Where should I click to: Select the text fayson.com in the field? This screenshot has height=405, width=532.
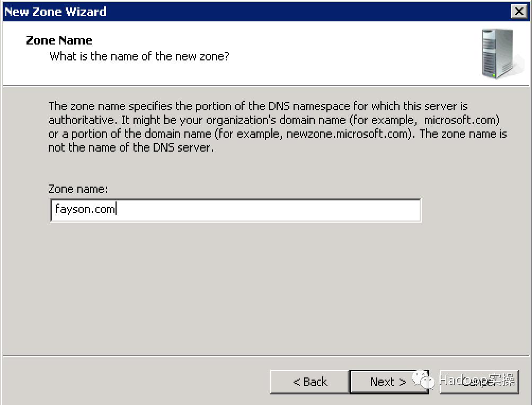pos(85,210)
